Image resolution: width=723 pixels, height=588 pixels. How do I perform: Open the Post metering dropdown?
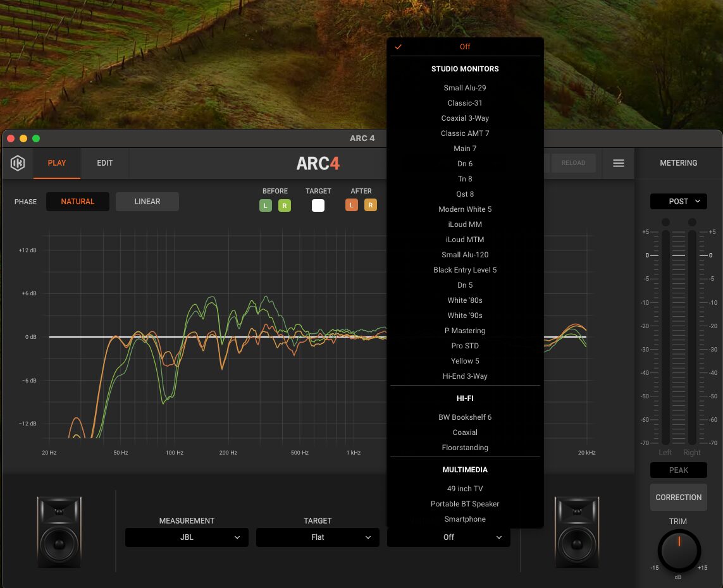678,202
